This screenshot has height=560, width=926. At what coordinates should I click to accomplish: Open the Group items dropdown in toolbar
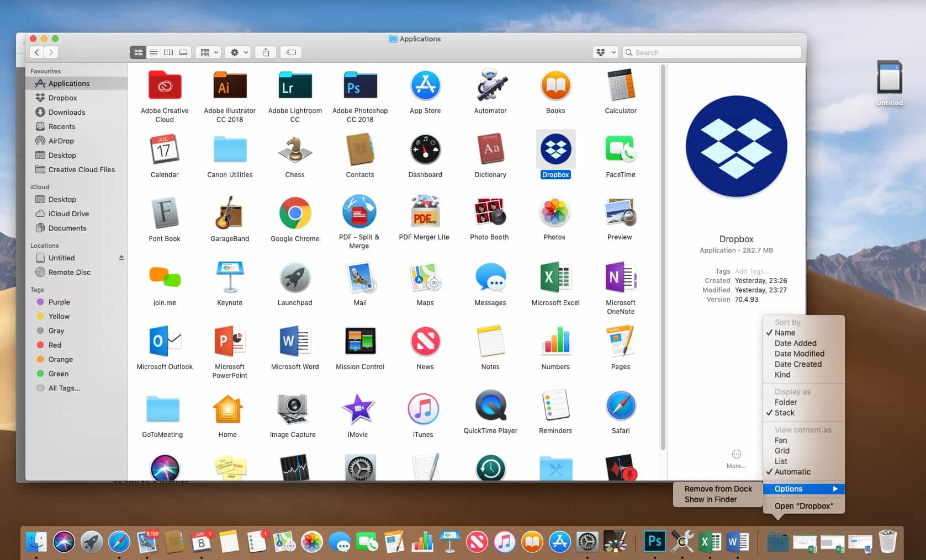[x=209, y=52]
